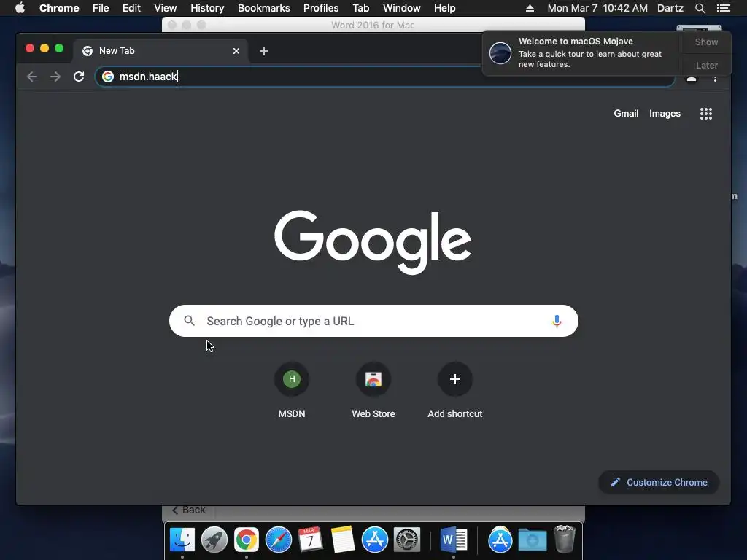Click the date and time in menu bar
Viewport: 747px width, 560px height.
597,8
